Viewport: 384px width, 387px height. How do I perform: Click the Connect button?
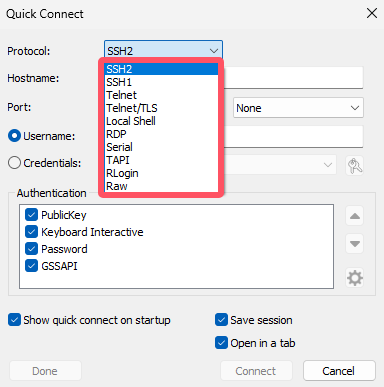(x=256, y=371)
